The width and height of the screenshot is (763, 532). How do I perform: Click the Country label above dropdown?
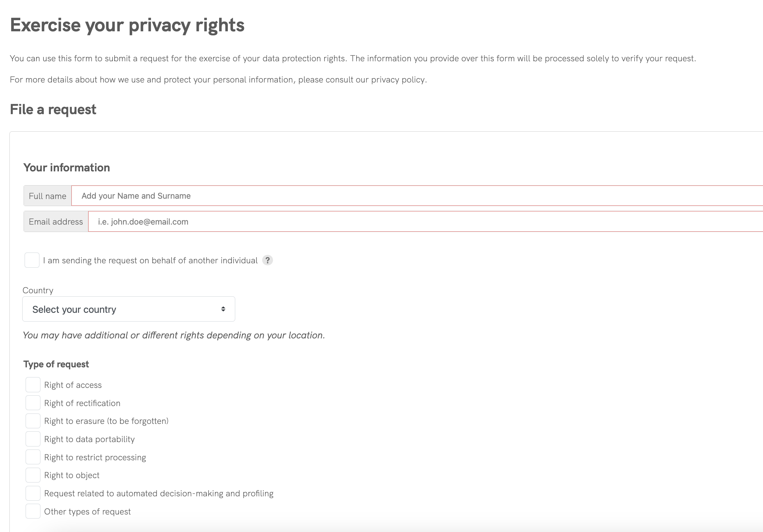38,290
